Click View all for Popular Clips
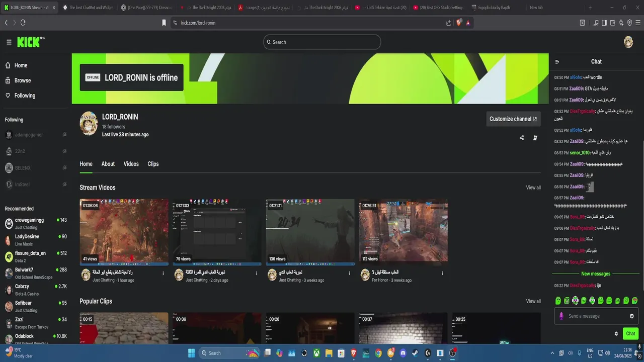The height and width of the screenshot is (362, 644). [x=533, y=301]
